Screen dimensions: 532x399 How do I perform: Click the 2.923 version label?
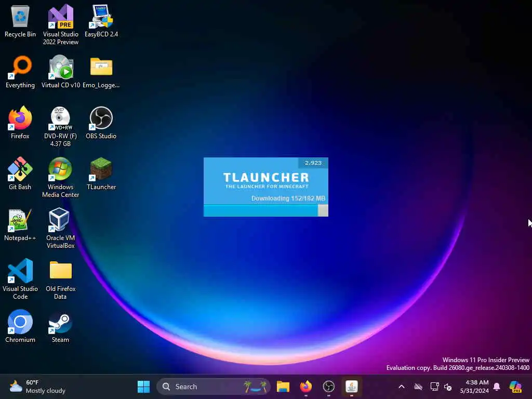(x=313, y=163)
